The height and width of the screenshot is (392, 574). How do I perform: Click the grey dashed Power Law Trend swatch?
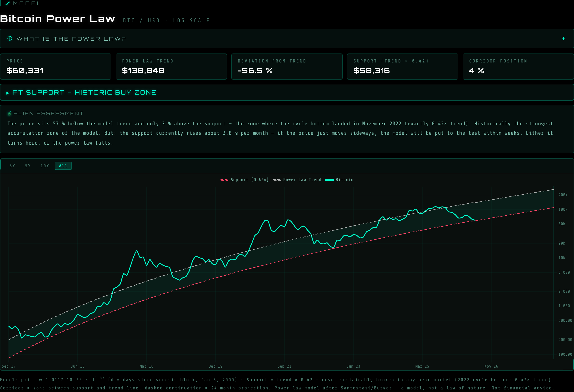pos(277,180)
